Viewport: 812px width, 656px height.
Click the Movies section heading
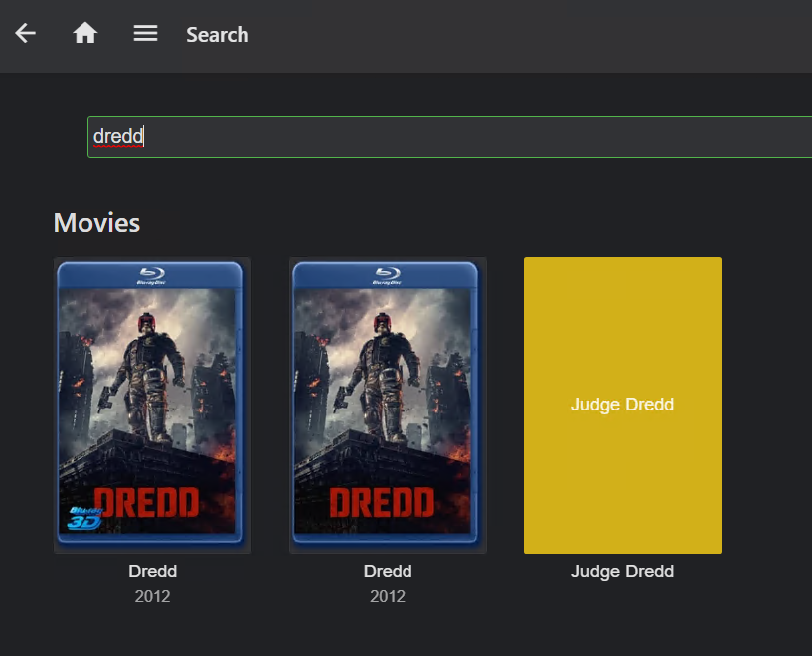pyautogui.click(x=96, y=222)
